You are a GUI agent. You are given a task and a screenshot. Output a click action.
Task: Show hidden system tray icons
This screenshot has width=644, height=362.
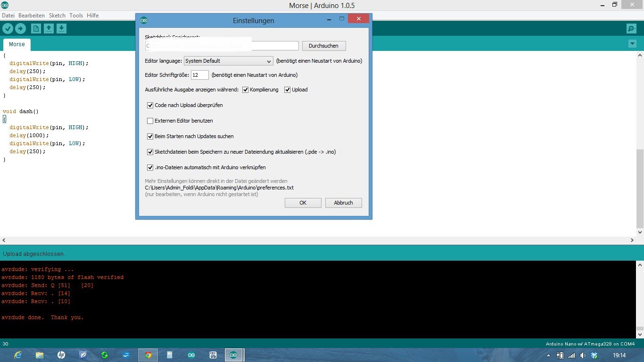pos(548,355)
